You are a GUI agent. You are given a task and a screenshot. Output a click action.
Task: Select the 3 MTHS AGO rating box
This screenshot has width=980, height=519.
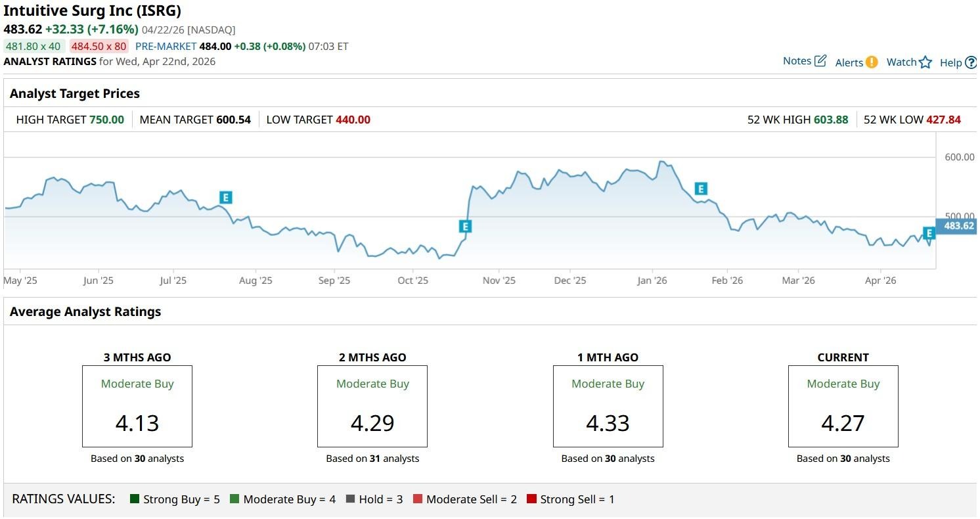click(x=137, y=406)
